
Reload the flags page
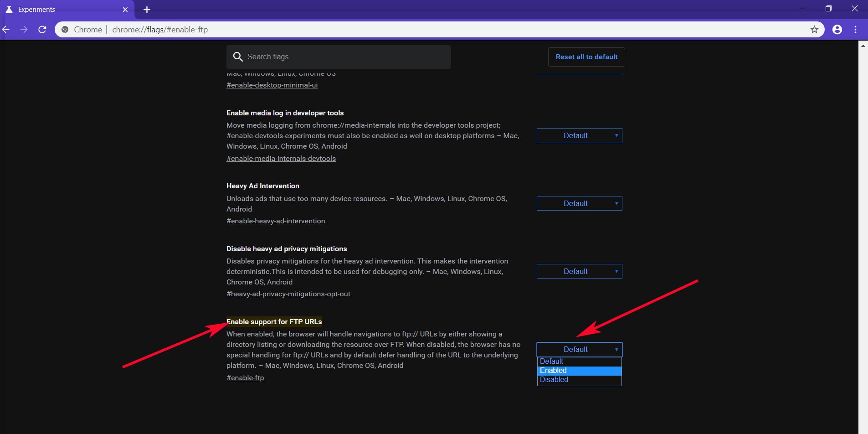pyautogui.click(x=42, y=30)
